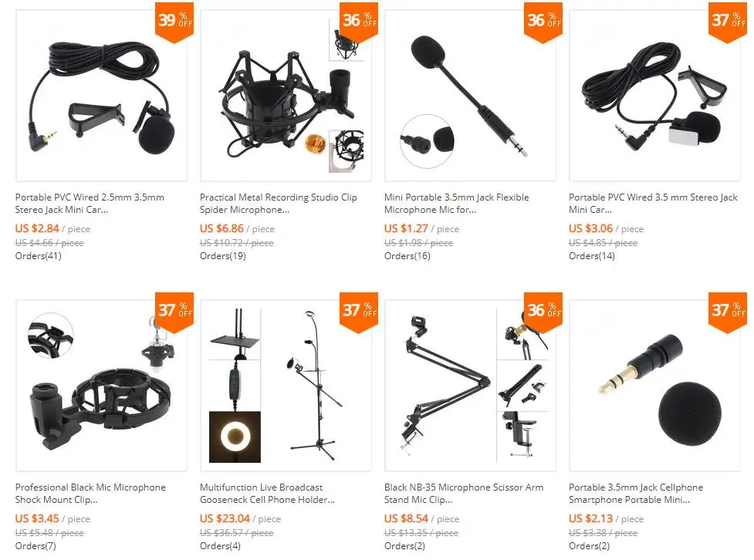754x560 pixels.
Task: Open 'Practical Metal Recording Studio Clip' link
Action: [278, 204]
